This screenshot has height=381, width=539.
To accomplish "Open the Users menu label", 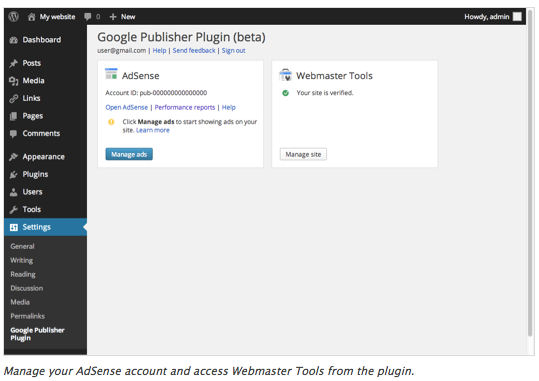I will tap(32, 192).
